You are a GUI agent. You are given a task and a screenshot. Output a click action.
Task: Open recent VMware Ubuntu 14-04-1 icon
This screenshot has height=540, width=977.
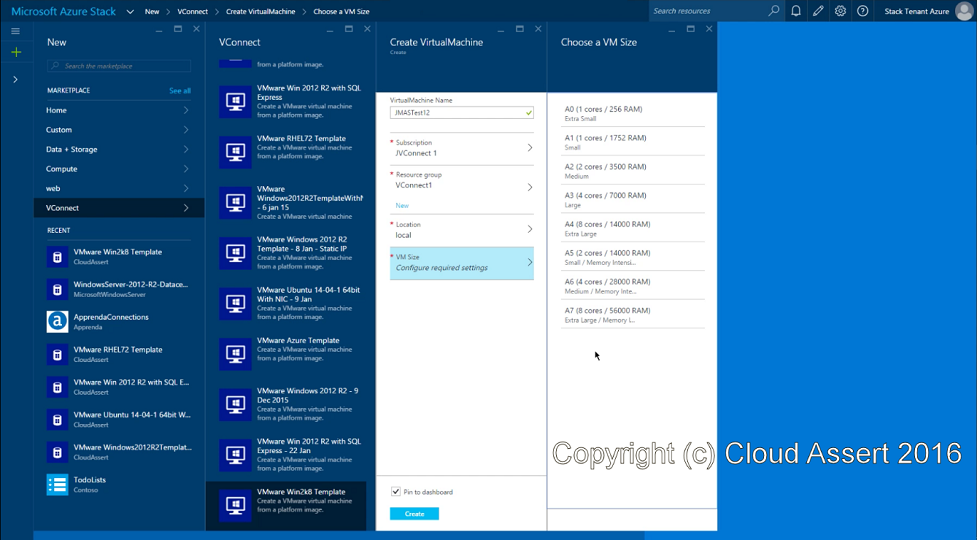click(57, 419)
